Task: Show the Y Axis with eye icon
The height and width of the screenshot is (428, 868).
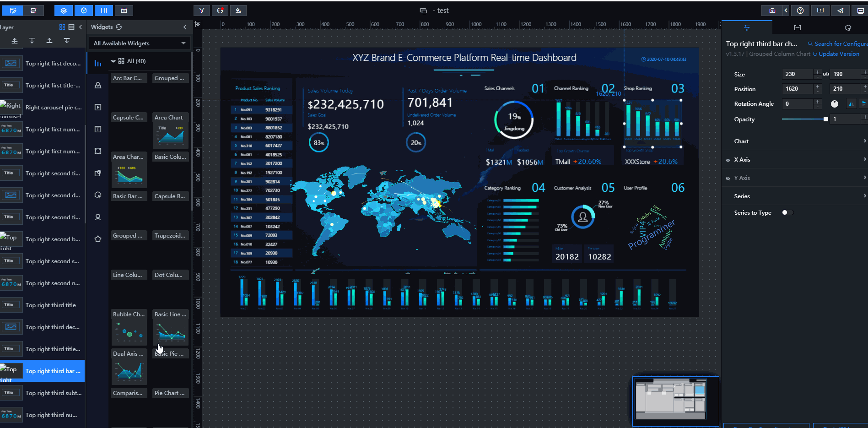Action: pyautogui.click(x=728, y=179)
